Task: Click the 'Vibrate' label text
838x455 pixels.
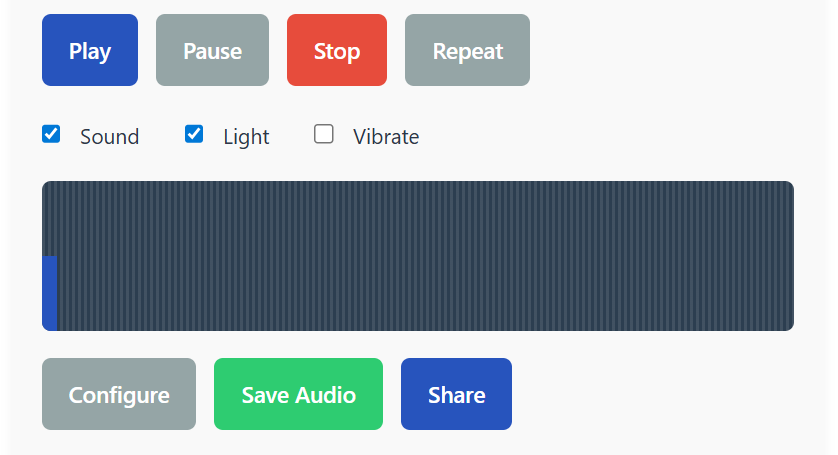Action: (x=386, y=137)
